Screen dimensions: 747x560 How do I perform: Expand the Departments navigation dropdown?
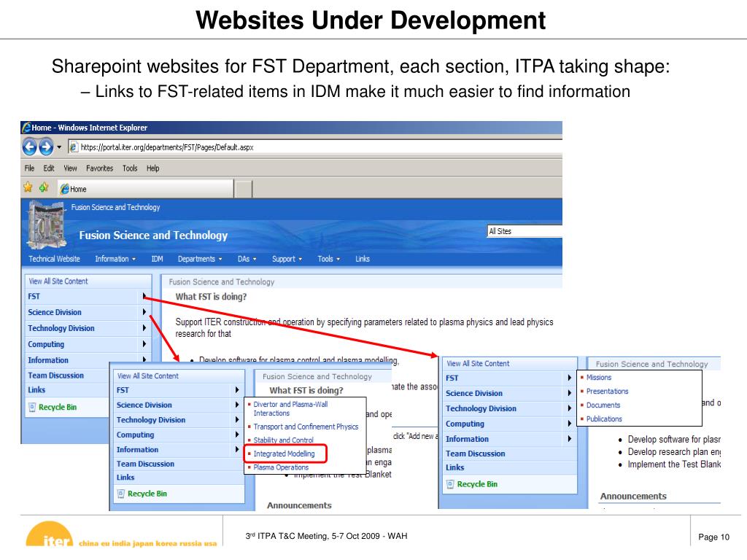coord(200,259)
